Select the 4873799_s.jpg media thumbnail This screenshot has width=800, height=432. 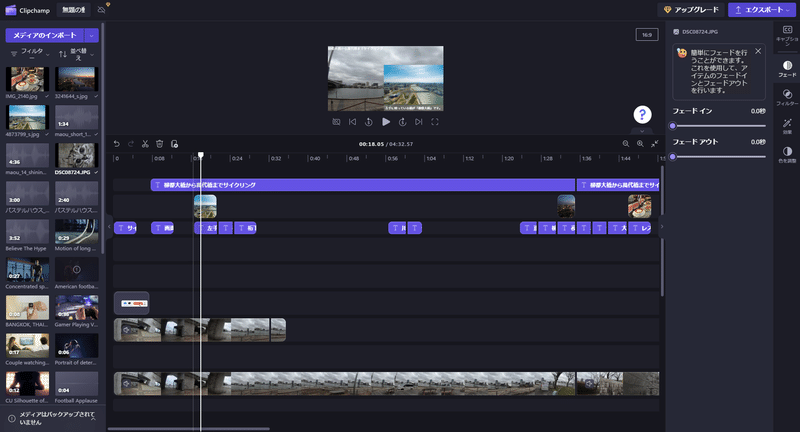pyautogui.click(x=28, y=117)
